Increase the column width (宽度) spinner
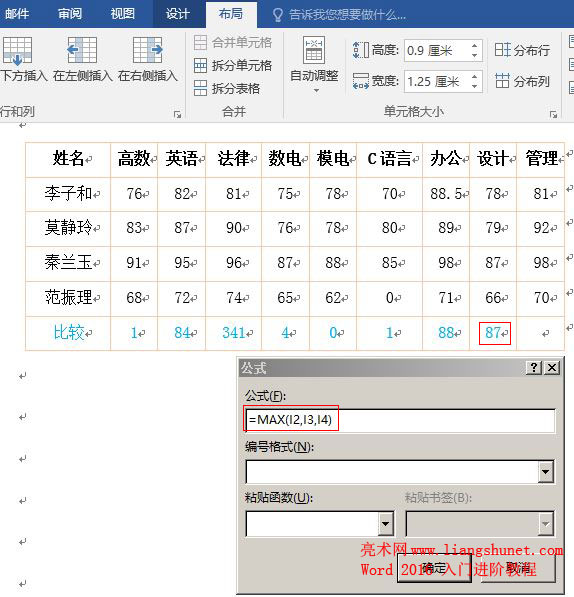574x597 pixels. pos(474,77)
